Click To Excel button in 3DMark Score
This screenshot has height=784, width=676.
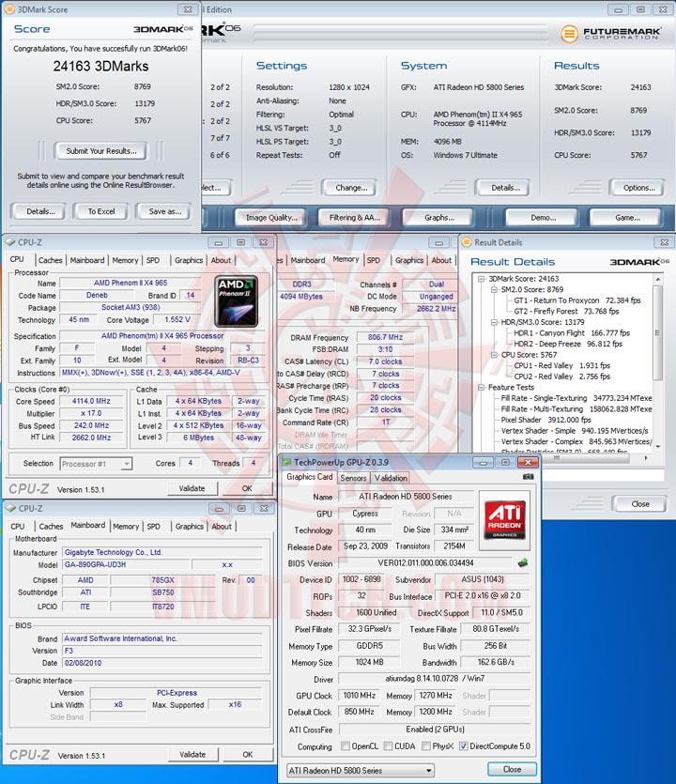(101, 211)
